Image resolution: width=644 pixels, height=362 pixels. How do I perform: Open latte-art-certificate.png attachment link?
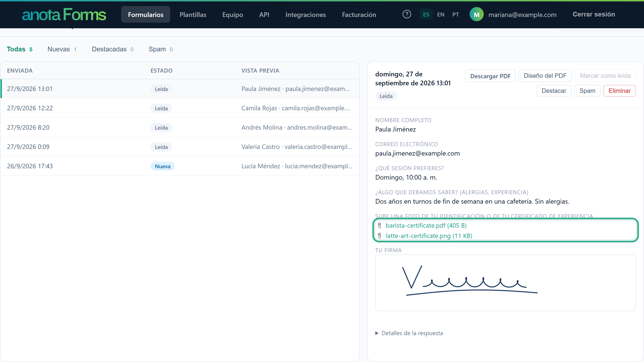(429, 236)
